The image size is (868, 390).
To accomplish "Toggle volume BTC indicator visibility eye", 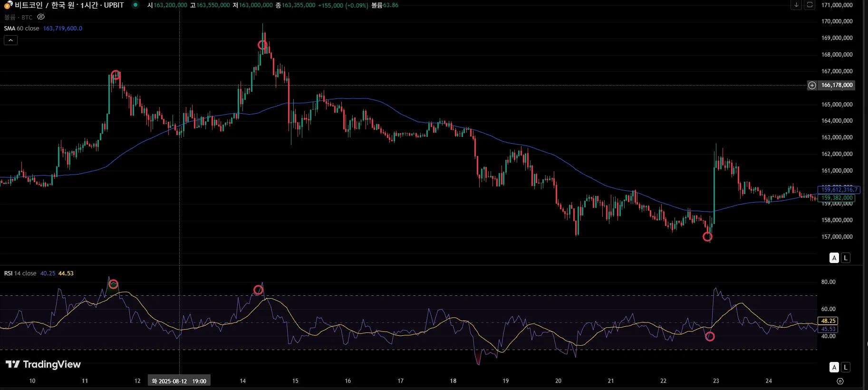I will [x=41, y=17].
